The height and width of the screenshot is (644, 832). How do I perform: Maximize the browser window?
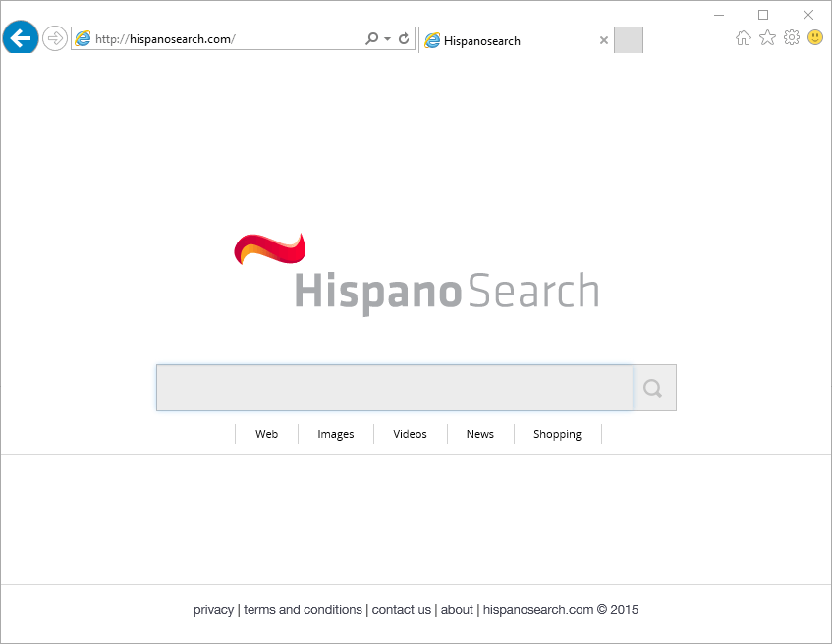click(763, 15)
